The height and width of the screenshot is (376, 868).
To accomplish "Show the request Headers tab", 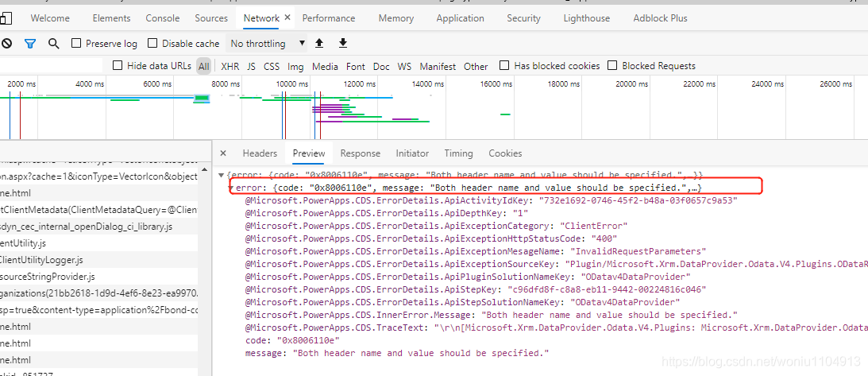I will [x=260, y=153].
